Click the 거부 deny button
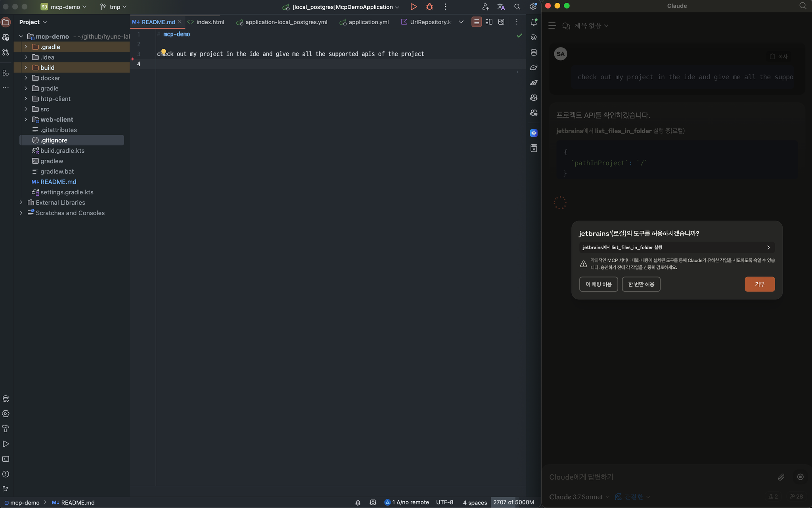The width and height of the screenshot is (812, 508). pos(759,284)
